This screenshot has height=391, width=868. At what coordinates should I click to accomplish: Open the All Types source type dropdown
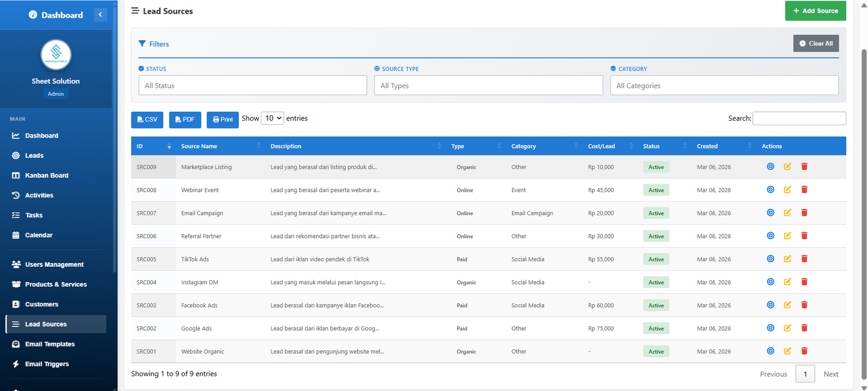(x=488, y=85)
